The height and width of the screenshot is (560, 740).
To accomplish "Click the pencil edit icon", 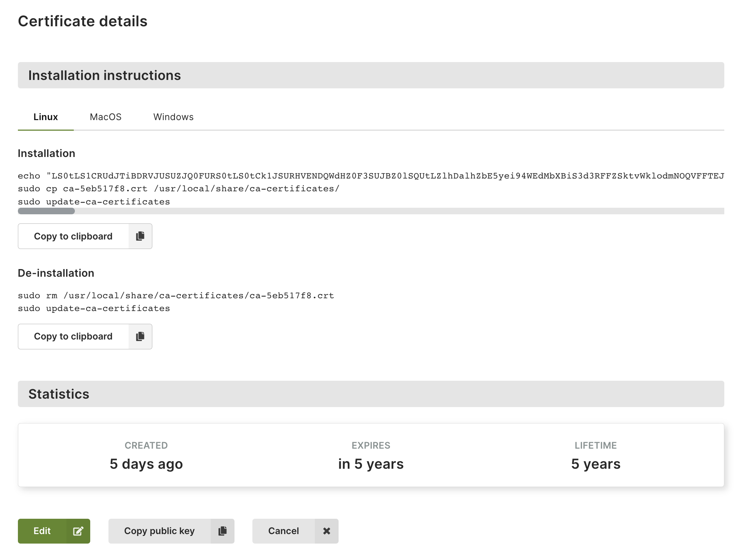I will click(x=78, y=531).
